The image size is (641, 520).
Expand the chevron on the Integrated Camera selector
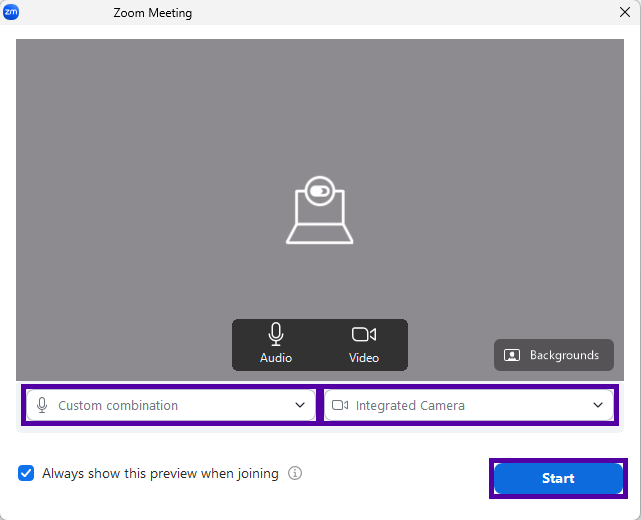point(598,405)
